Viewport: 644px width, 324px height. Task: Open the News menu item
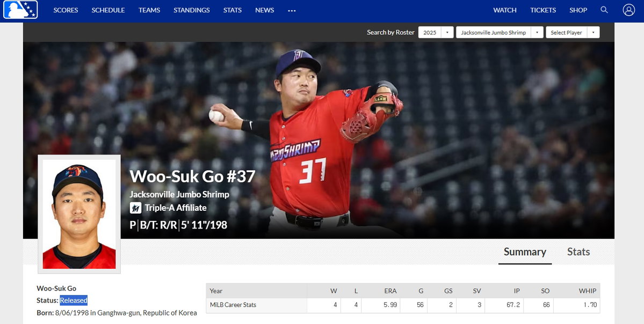point(264,10)
